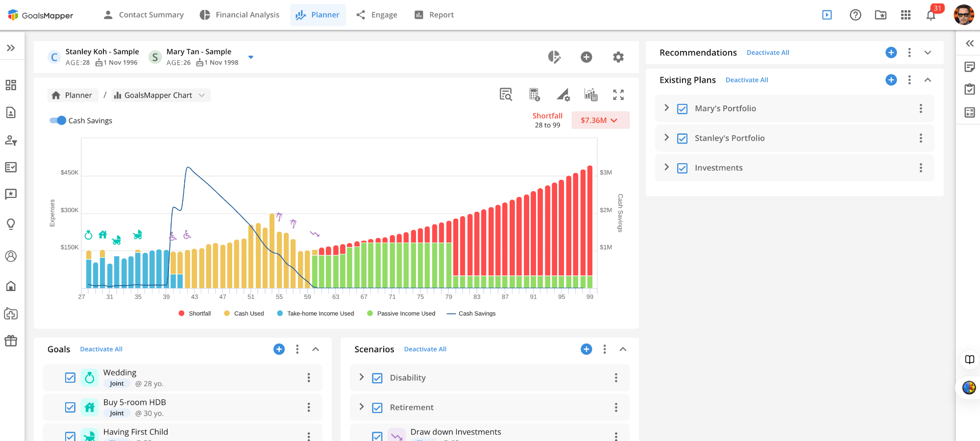Expand chart to fullscreen
The width and height of the screenshot is (980, 441).
[x=618, y=95]
